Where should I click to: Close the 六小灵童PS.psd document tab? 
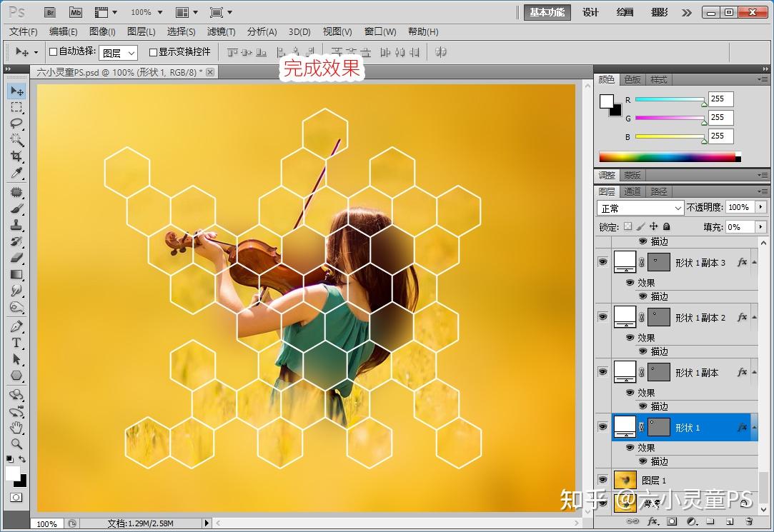click(x=210, y=72)
